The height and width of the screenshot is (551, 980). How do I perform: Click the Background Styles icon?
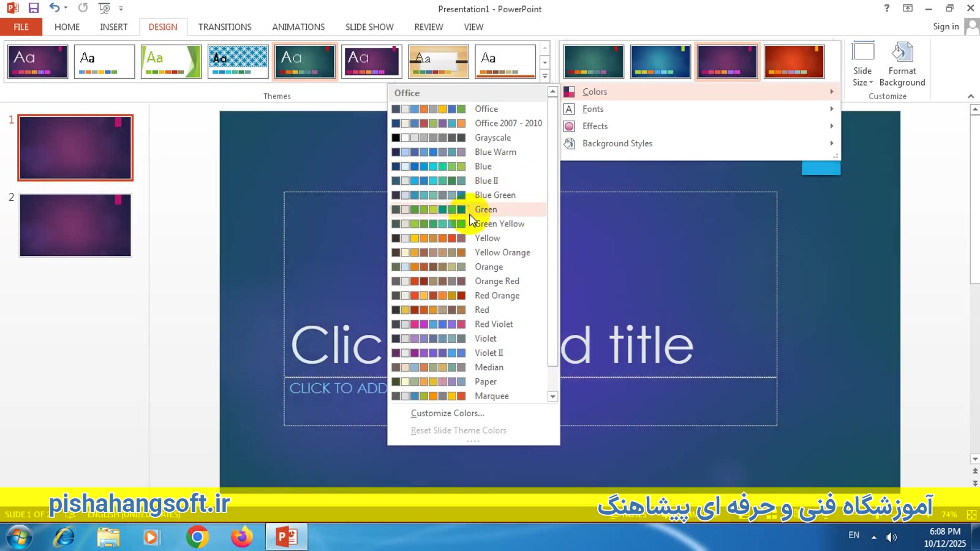tap(569, 143)
